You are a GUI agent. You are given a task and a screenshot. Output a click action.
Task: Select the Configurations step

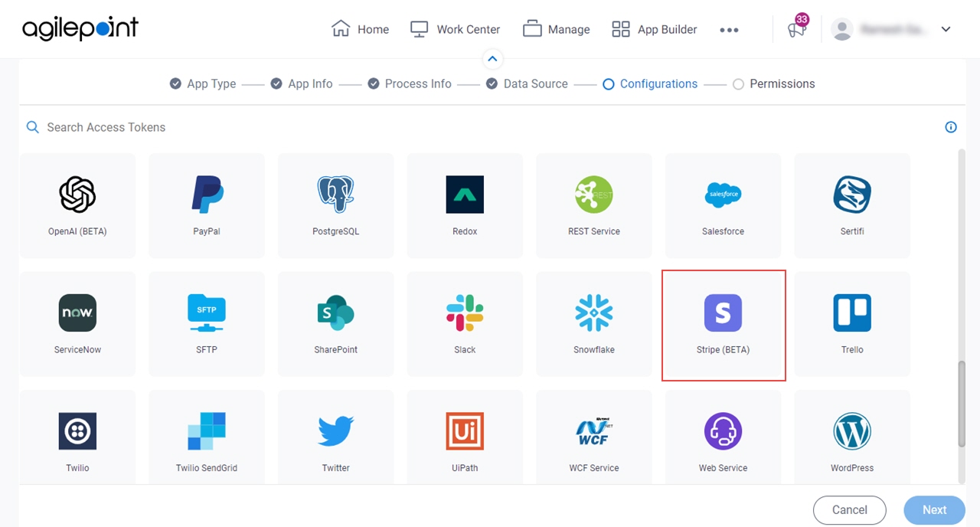coord(650,84)
